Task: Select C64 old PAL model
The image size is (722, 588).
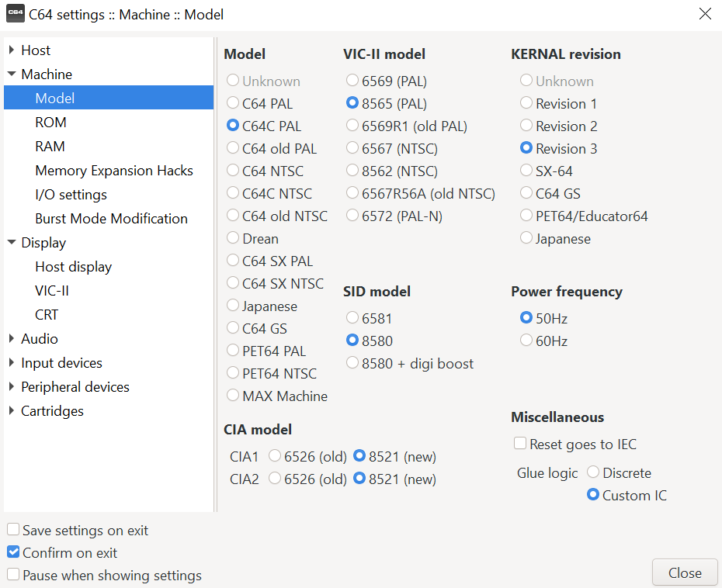Action: pos(272,148)
